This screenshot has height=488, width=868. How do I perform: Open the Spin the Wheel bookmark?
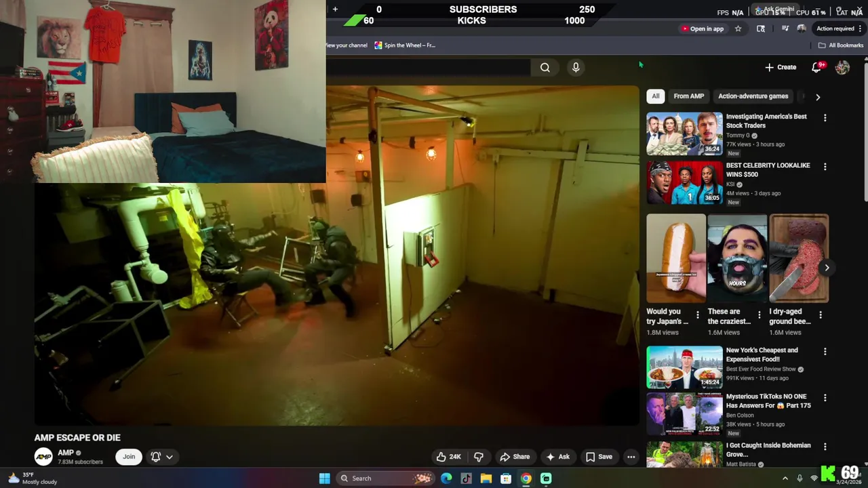(x=405, y=45)
